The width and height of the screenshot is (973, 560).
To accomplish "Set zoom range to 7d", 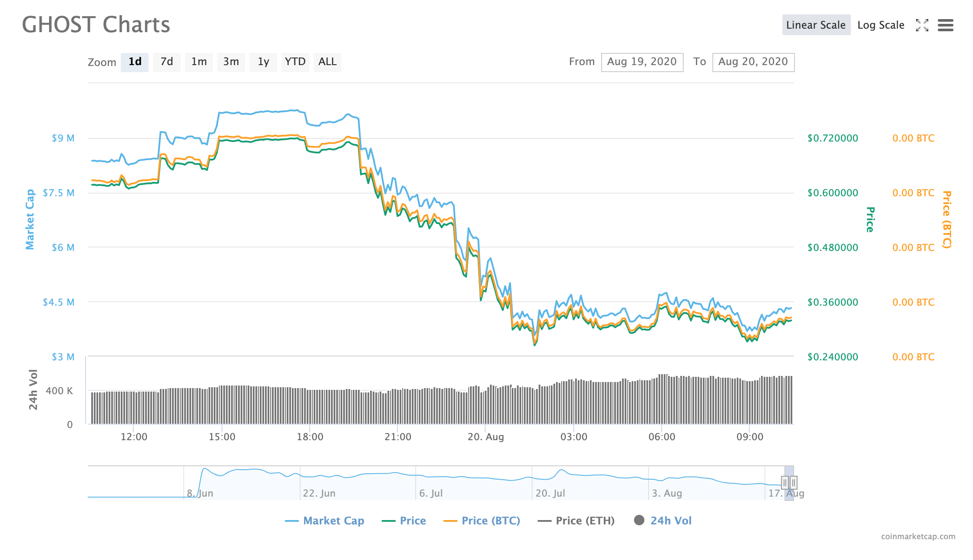I will click(x=167, y=62).
